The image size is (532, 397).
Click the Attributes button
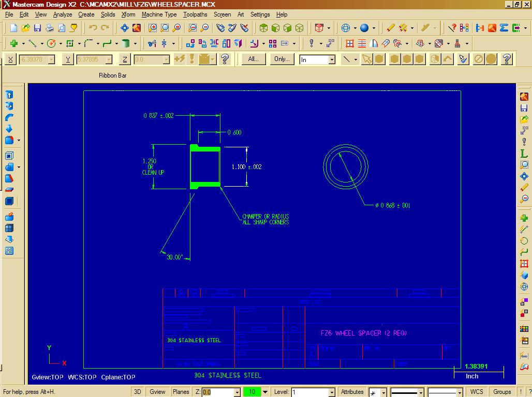pos(352,392)
